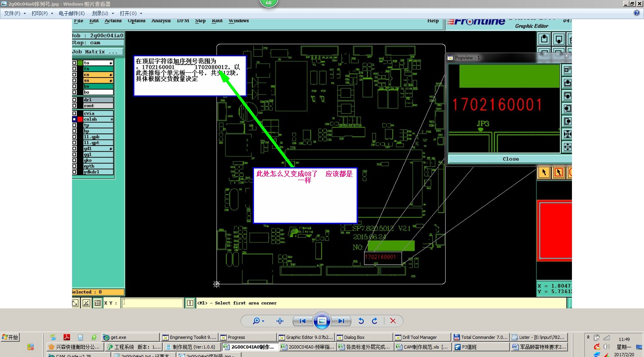Click Popview zoom window icon at top
Screen dimensions: 644x357
pos(567,70)
